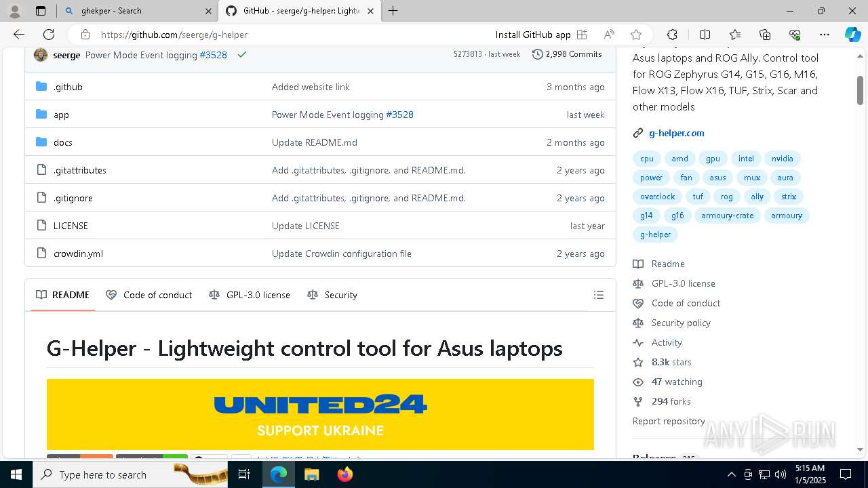Click the overclock topic tag
This screenshot has width=868, height=488.
[658, 197]
